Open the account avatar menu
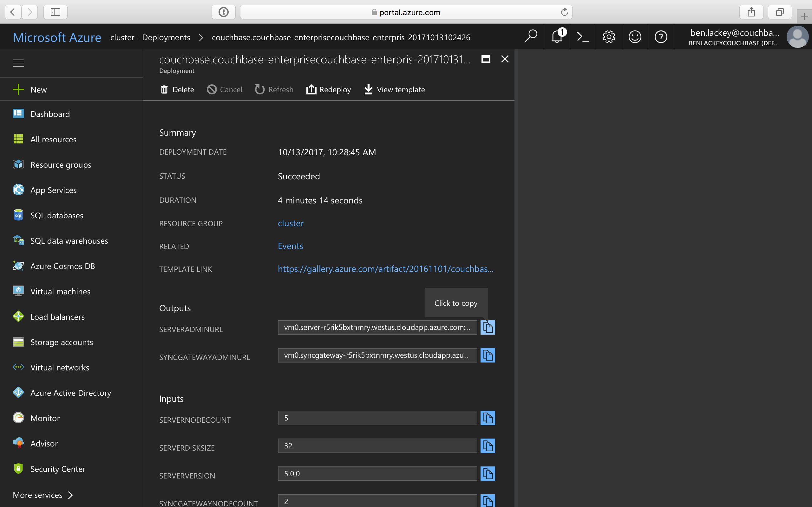Screen dimensions: 812x507 point(798,36)
